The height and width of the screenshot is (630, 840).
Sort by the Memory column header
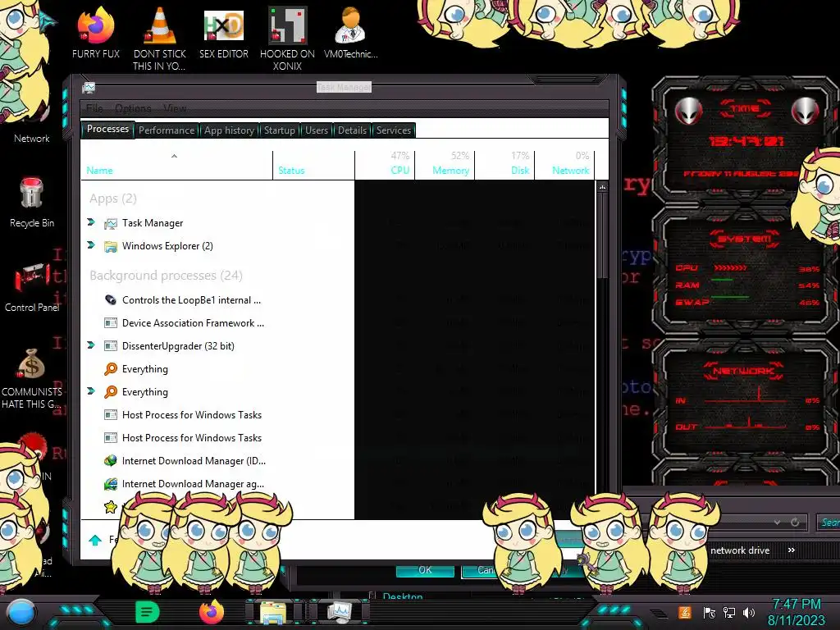(445, 166)
